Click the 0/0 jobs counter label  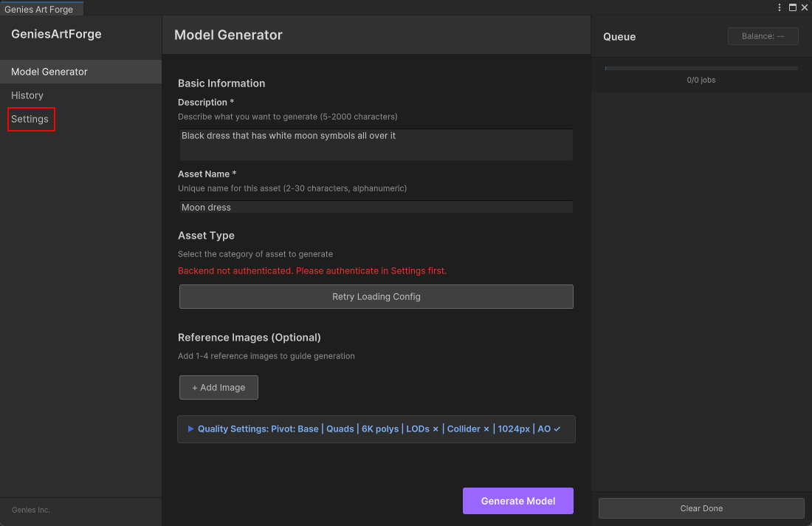701,80
